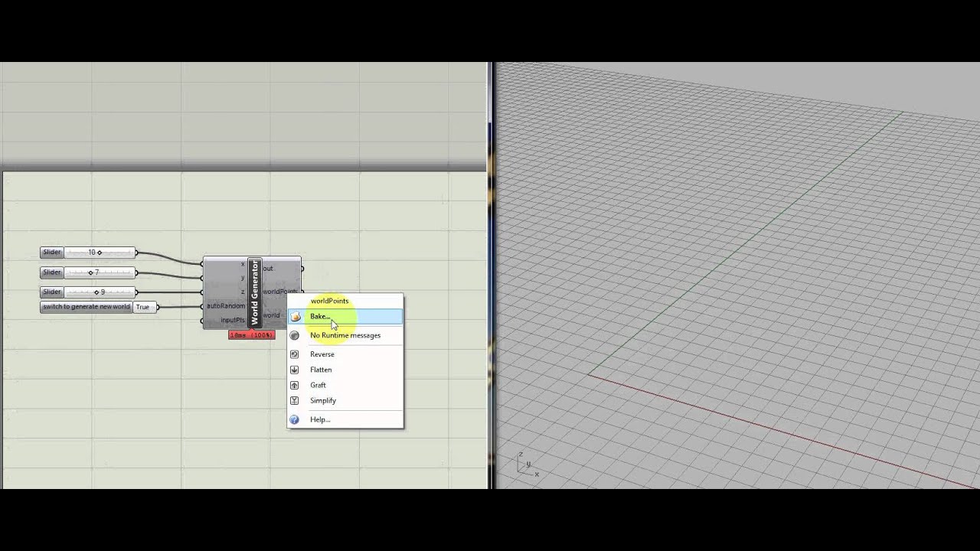Click the World Generator component title
Screen dimensions: 980x551
255,292
